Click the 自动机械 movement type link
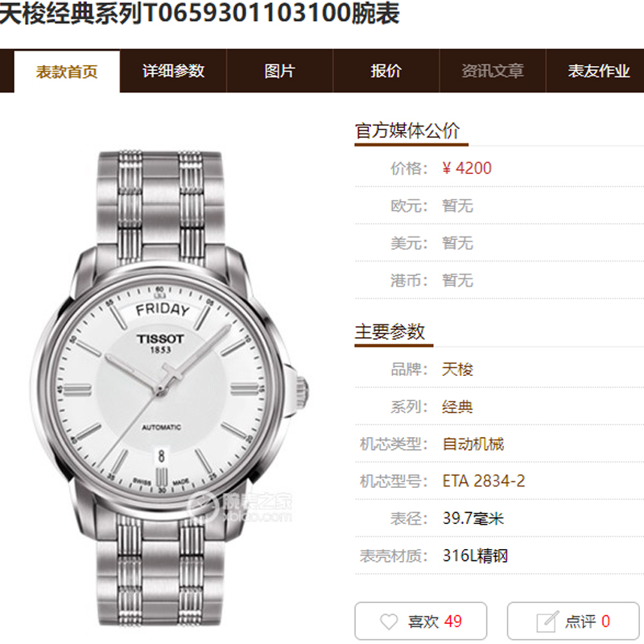Image resolution: width=644 pixels, height=644 pixels. (473, 444)
